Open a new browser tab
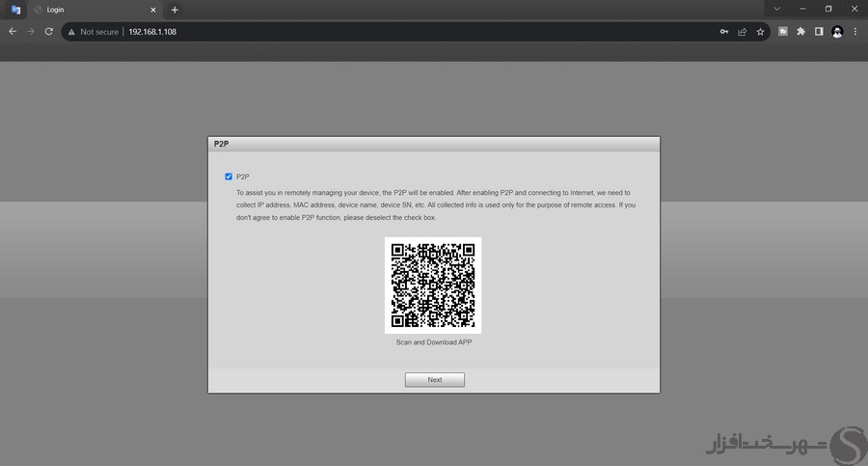This screenshot has width=868, height=466. (175, 10)
